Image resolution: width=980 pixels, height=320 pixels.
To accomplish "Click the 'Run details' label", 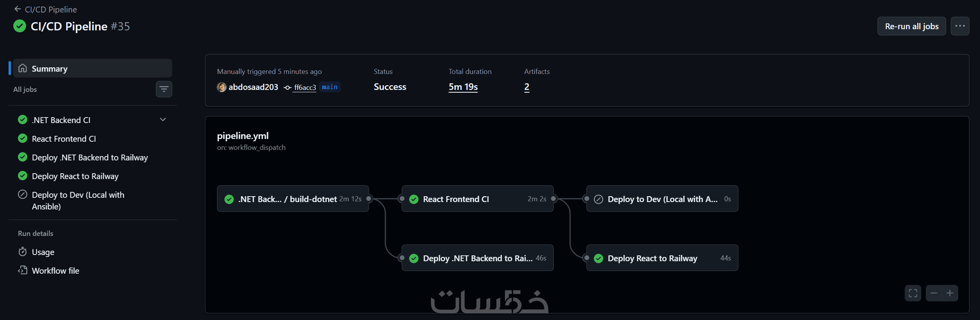I will [x=35, y=234].
